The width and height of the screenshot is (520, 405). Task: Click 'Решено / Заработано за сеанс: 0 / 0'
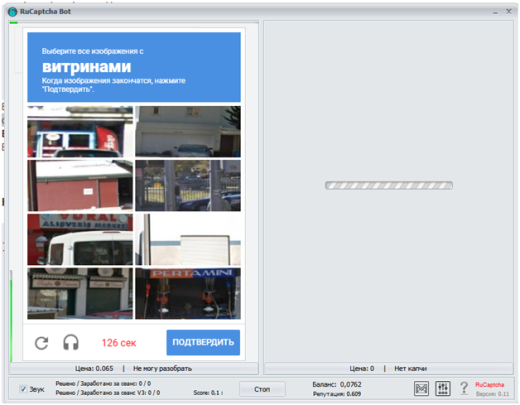click(x=103, y=383)
